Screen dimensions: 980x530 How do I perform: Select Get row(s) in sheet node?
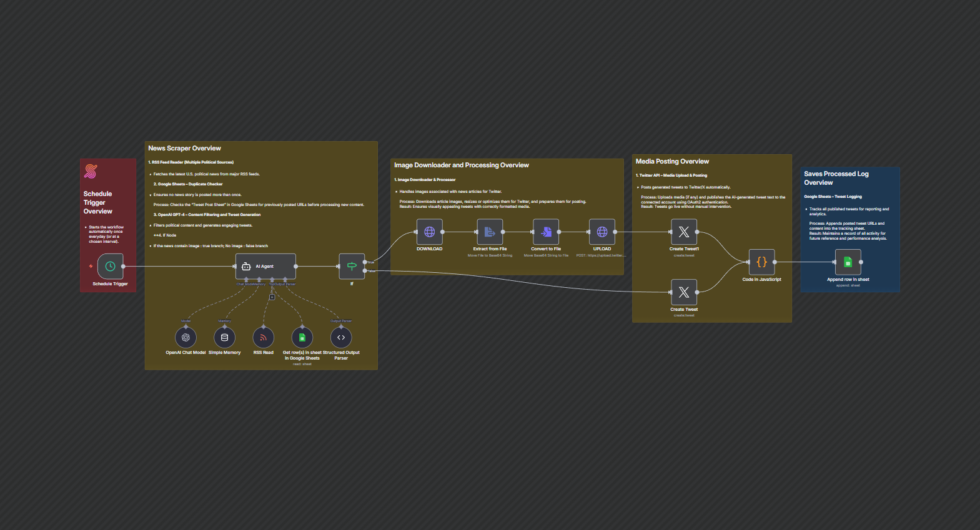(302, 338)
